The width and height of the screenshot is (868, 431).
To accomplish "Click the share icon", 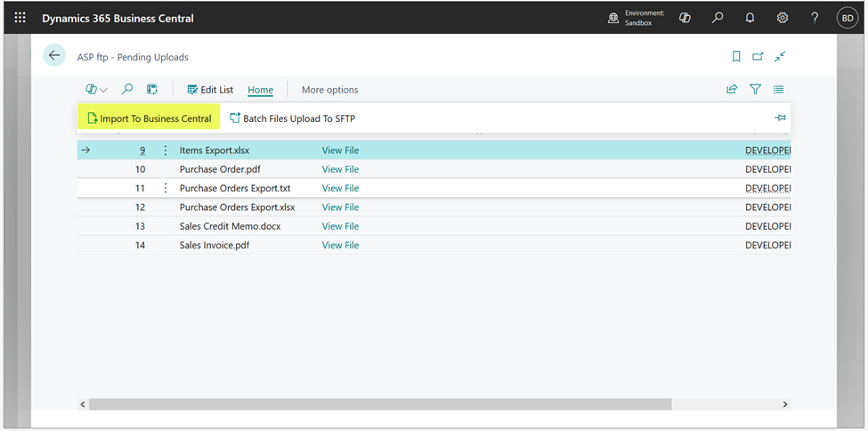I will (732, 89).
